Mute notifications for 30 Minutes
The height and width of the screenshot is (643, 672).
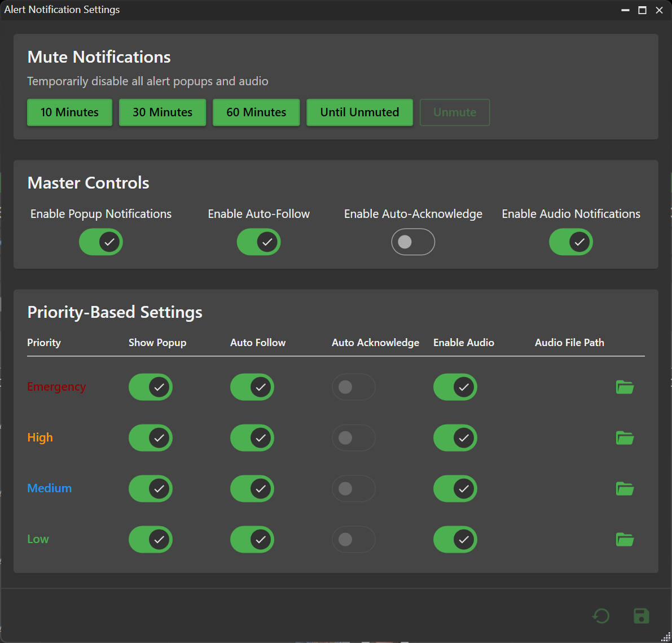coord(162,112)
